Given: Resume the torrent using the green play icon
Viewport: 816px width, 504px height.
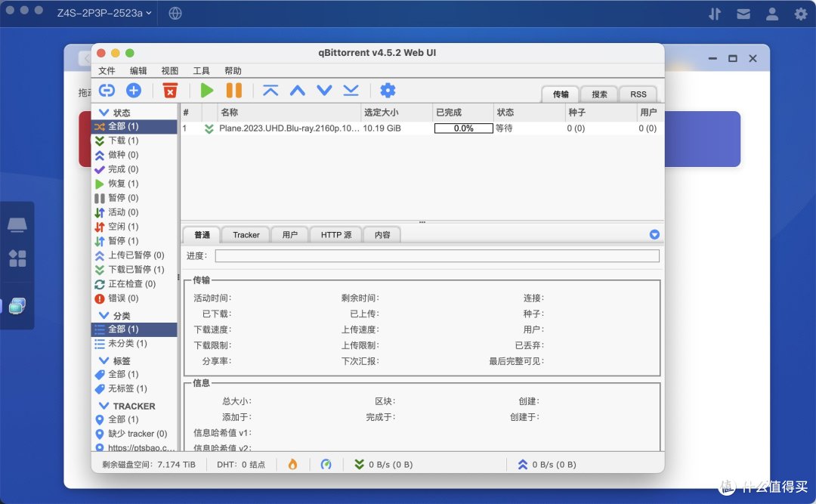Looking at the screenshot, I should pos(206,90).
